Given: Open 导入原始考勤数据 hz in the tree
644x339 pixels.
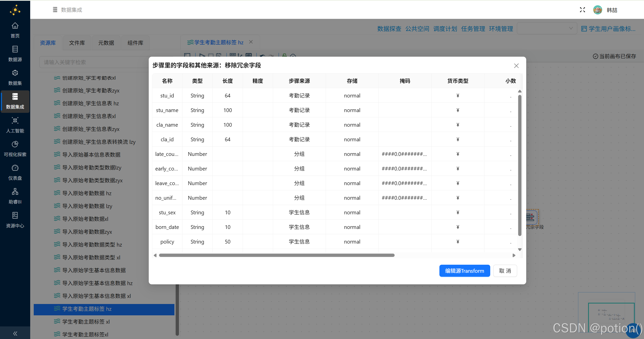Looking at the screenshot, I should [87, 193].
